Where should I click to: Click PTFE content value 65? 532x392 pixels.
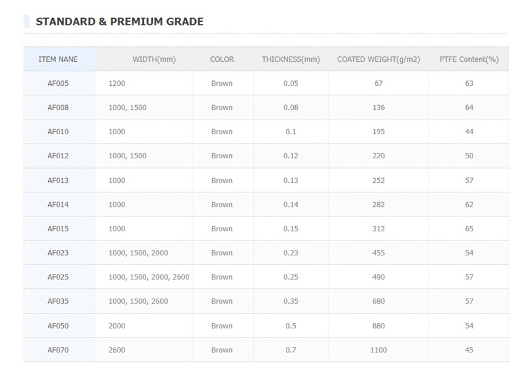(469, 229)
